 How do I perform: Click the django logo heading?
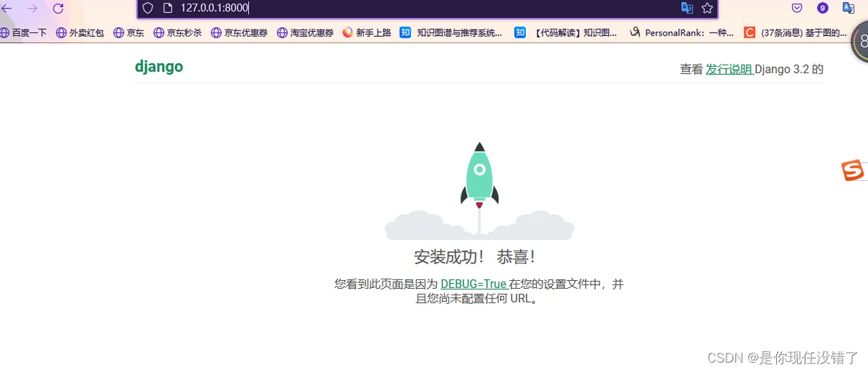click(x=159, y=67)
